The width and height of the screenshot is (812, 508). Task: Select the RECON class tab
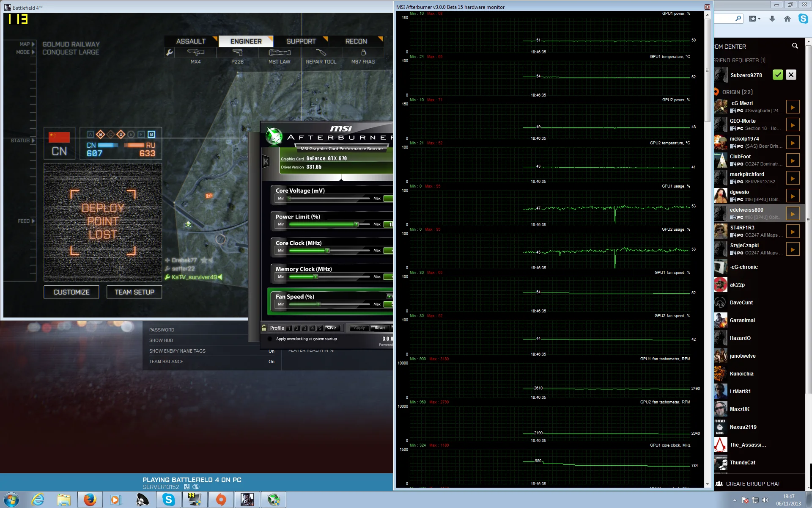click(356, 41)
